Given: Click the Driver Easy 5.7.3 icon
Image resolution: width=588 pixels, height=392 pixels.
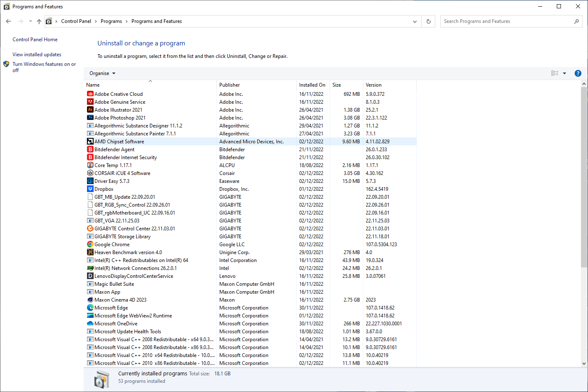Looking at the screenshot, I should 90,181.
